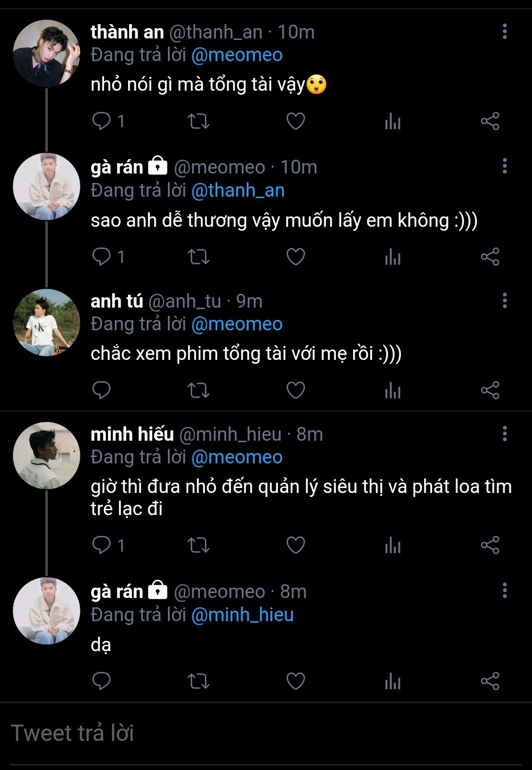Image resolution: width=532 pixels, height=770 pixels.
Task: Like thành an's tweet about tổng tài
Action: pyautogui.click(x=296, y=121)
